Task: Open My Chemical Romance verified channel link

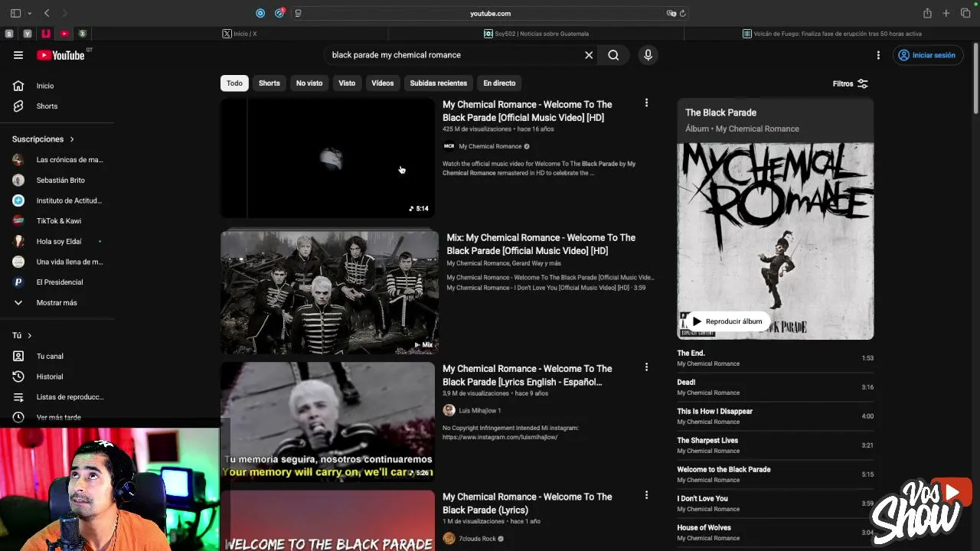Action: point(490,146)
